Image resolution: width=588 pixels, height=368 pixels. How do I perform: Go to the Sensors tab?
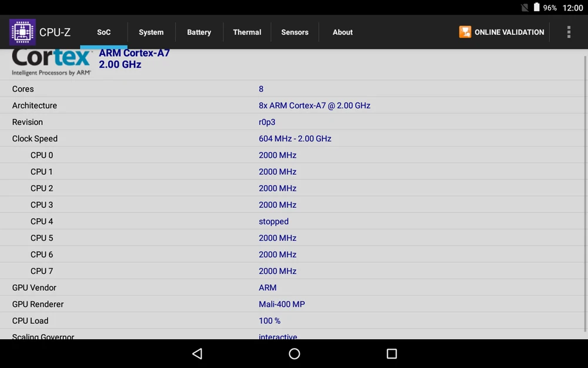295,32
